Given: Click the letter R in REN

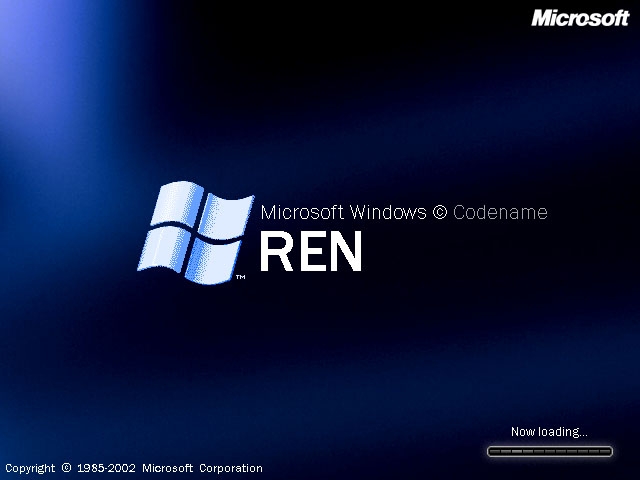Looking at the screenshot, I should coord(276,252).
